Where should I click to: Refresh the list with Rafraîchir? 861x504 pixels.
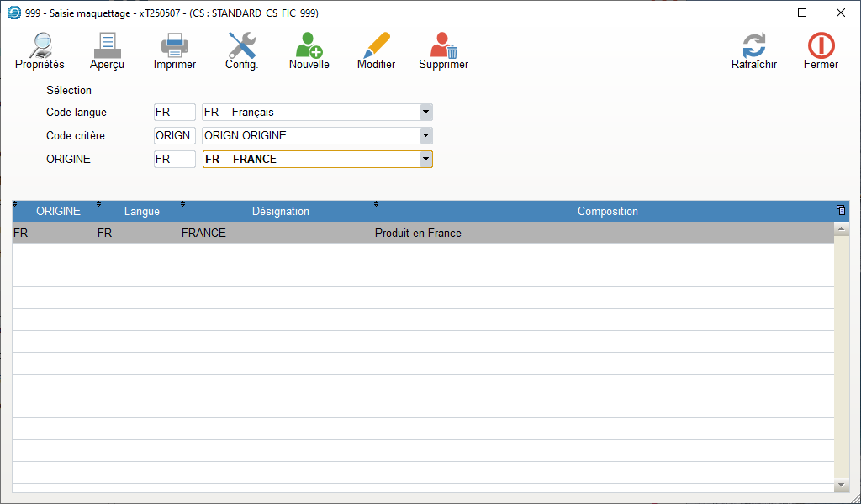[x=753, y=46]
